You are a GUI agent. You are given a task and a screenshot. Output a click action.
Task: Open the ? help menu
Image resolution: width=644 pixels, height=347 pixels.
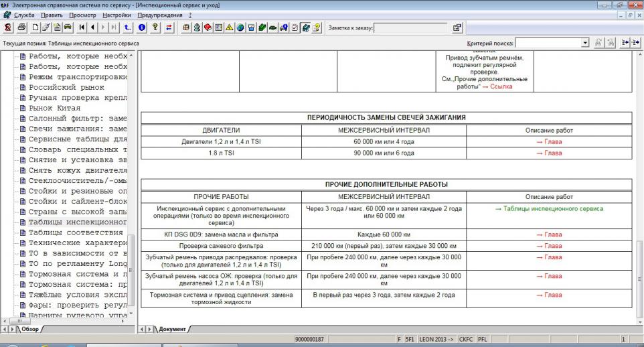(x=190, y=15)
